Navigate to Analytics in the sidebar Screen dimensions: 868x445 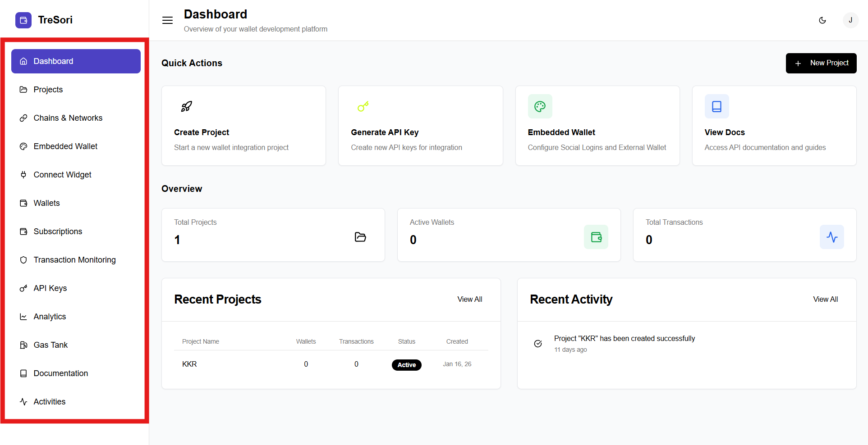point(50,317)
